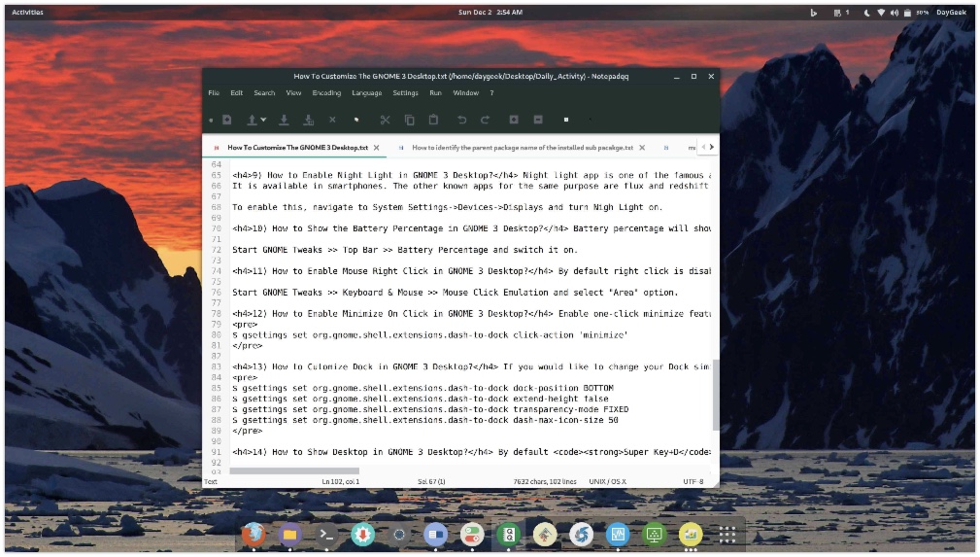Click the Save toolbar icon

pos(284,120)
